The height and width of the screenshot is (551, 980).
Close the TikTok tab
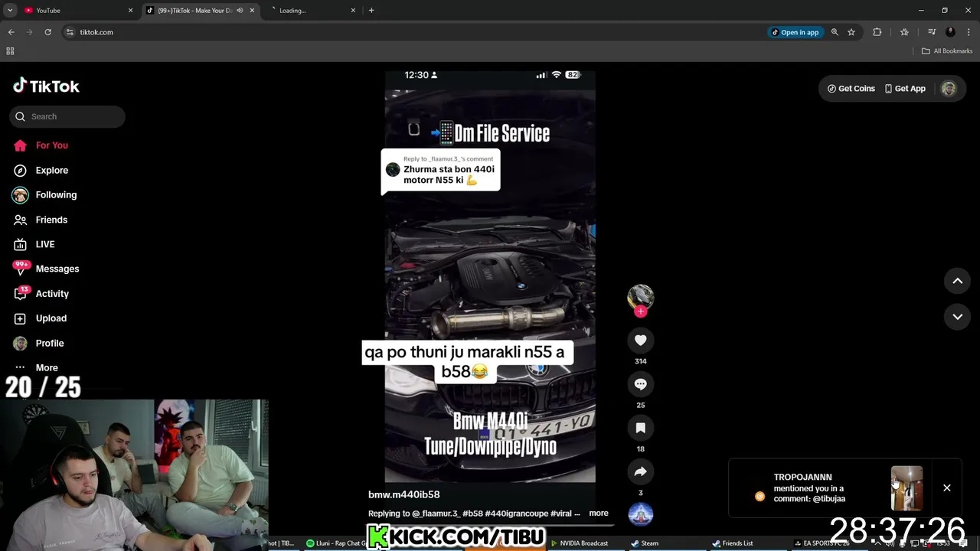(252, 10)
